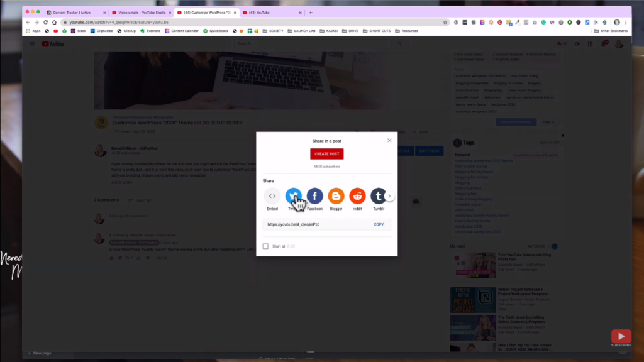
Task: Open the ClipScribe bookmark
Action: (x=101, y=31)
